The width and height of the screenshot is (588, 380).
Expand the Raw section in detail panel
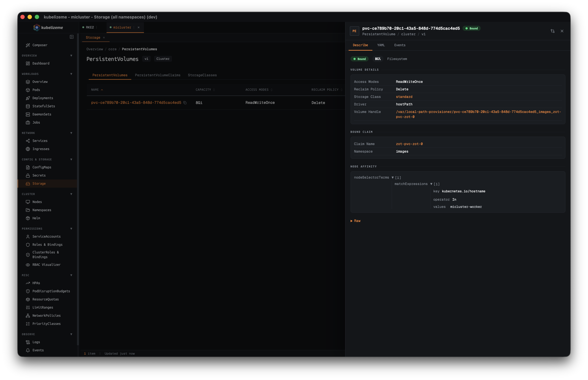coord(355,221)
